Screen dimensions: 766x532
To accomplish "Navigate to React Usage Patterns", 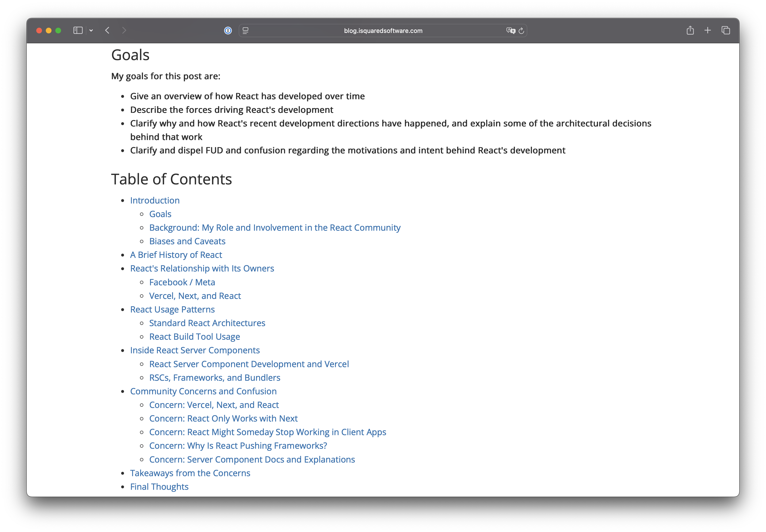I will pos(172,310).
